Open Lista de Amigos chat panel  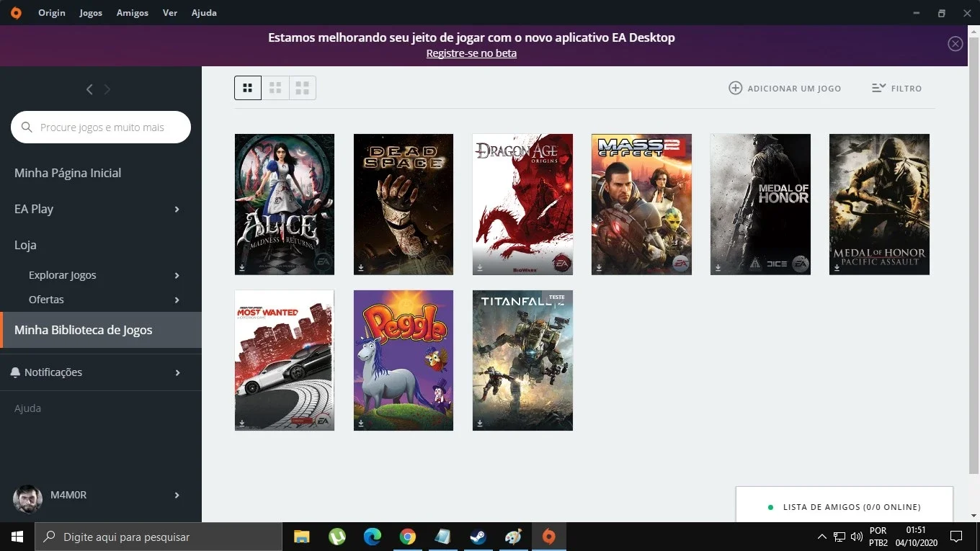[x=845, y=506]
